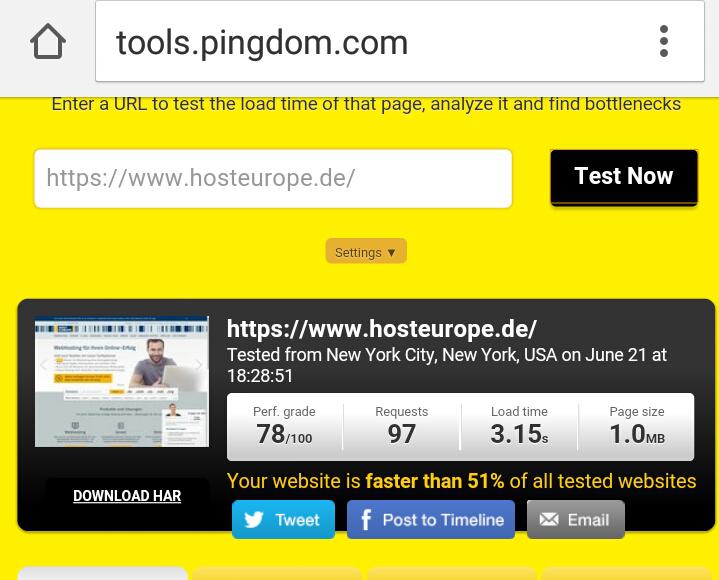
Task: Click the envelope icon on Email button
Action: [549, 520]
